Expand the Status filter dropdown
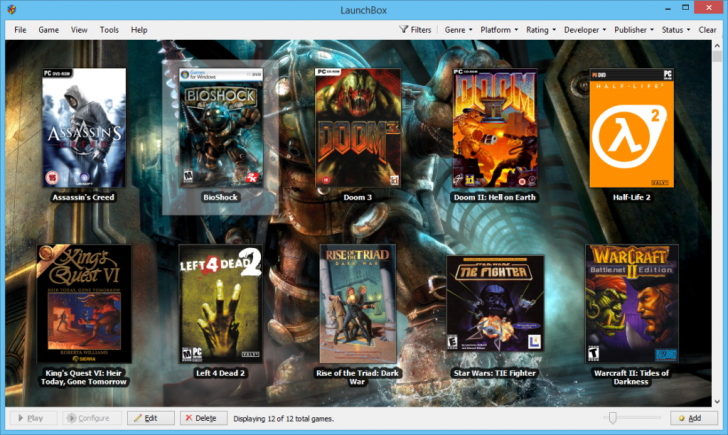728x435 pixels. pyautogui.click(x=676, y=30)
